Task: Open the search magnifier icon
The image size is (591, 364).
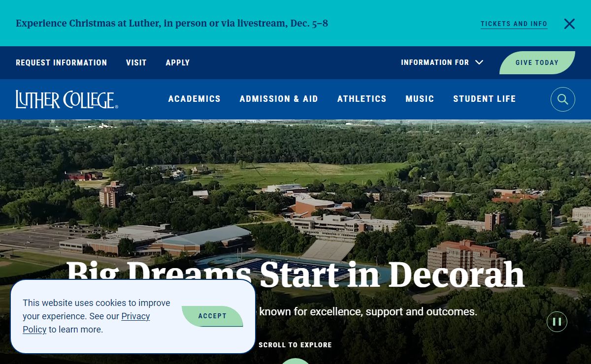Action: click(562, 99)
